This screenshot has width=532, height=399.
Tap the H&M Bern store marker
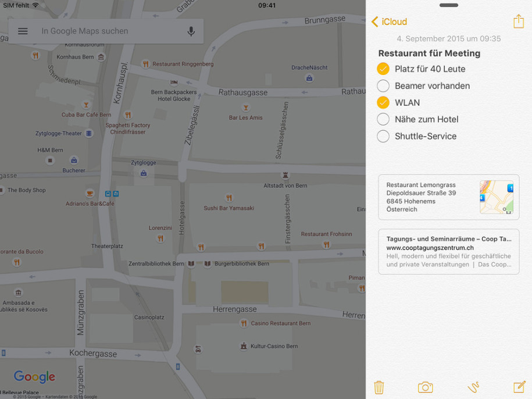(50, 161)
